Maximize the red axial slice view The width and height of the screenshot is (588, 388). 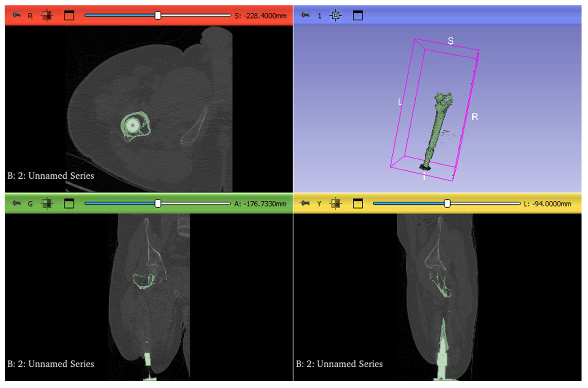69,16
